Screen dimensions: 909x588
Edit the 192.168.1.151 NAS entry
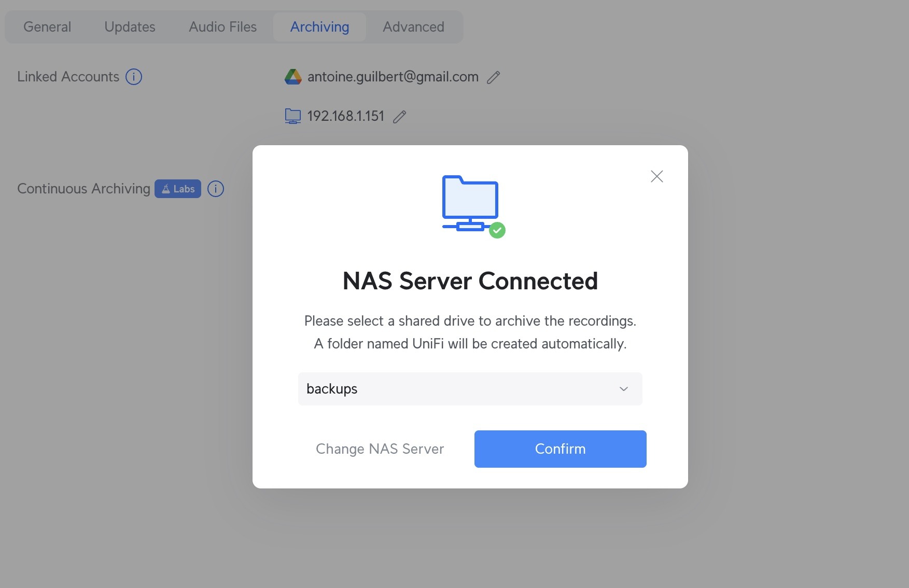coord(399,117)
